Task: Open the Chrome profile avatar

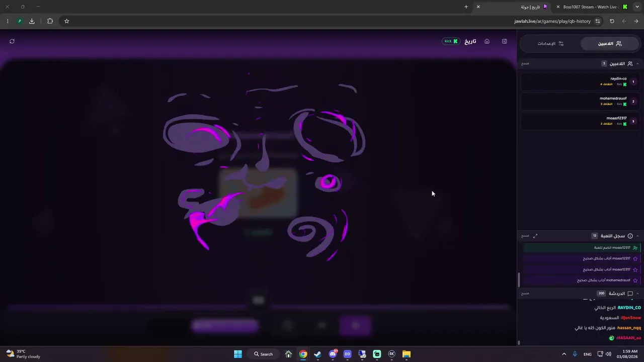Action: [x=20, y=21]
